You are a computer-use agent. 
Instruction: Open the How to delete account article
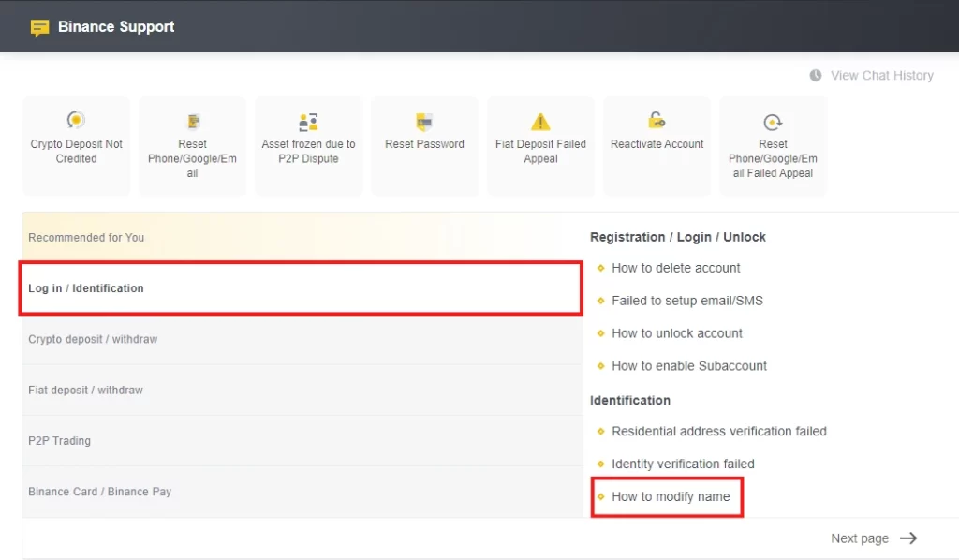675,268
